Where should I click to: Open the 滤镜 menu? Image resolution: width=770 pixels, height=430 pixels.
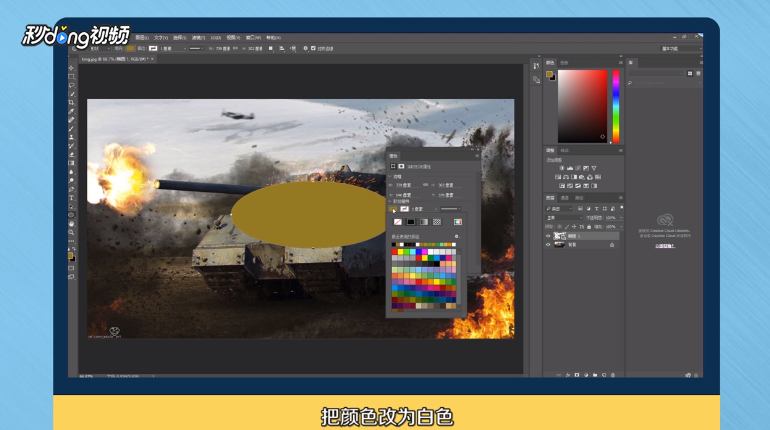tap(198, 38)
